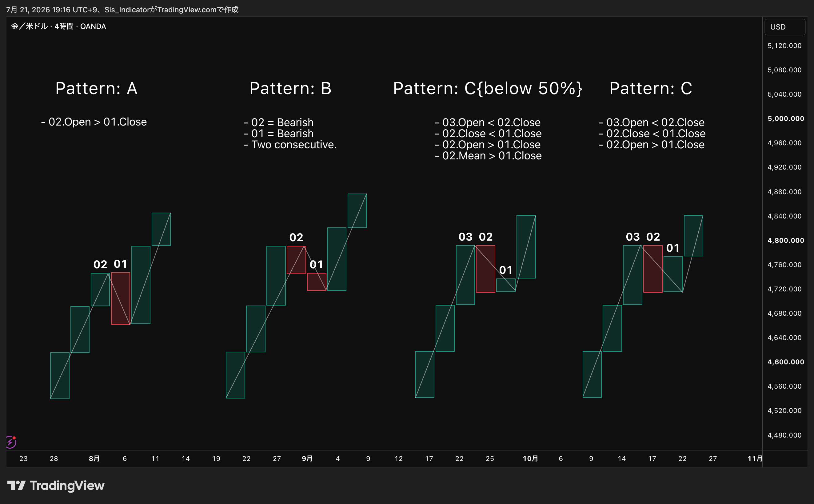This screenshot has width=814, height=504.
Task: Click the Pattern: A heading
Action: (x=96, y=88)
